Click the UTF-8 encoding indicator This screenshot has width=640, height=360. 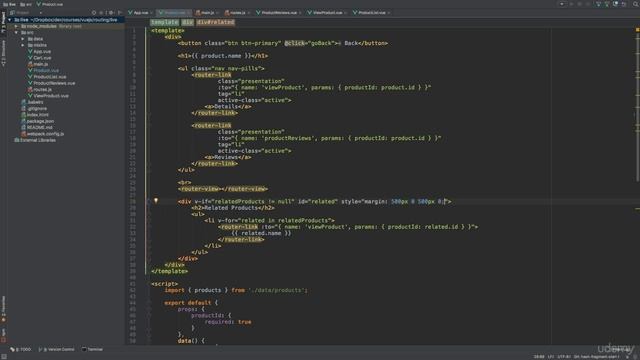point(564,357)
